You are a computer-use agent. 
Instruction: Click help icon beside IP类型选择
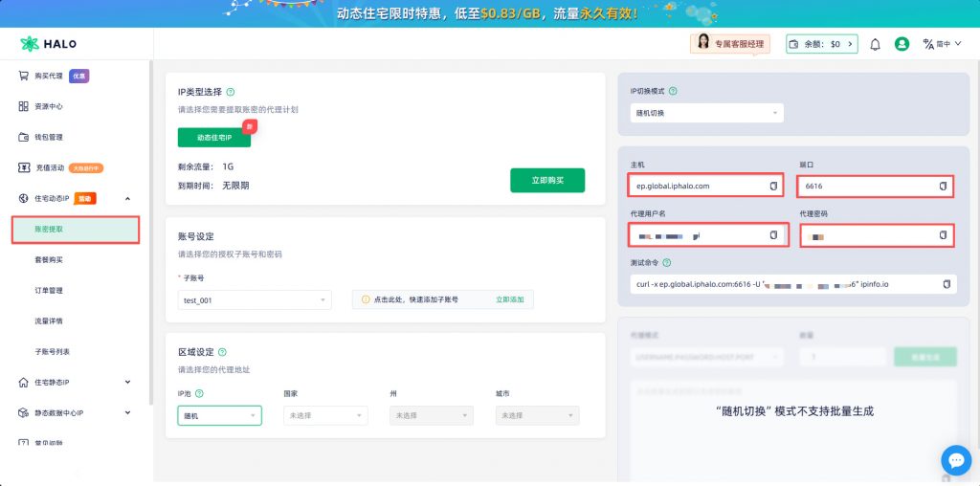pyautogui.click(x=231, y=92)
